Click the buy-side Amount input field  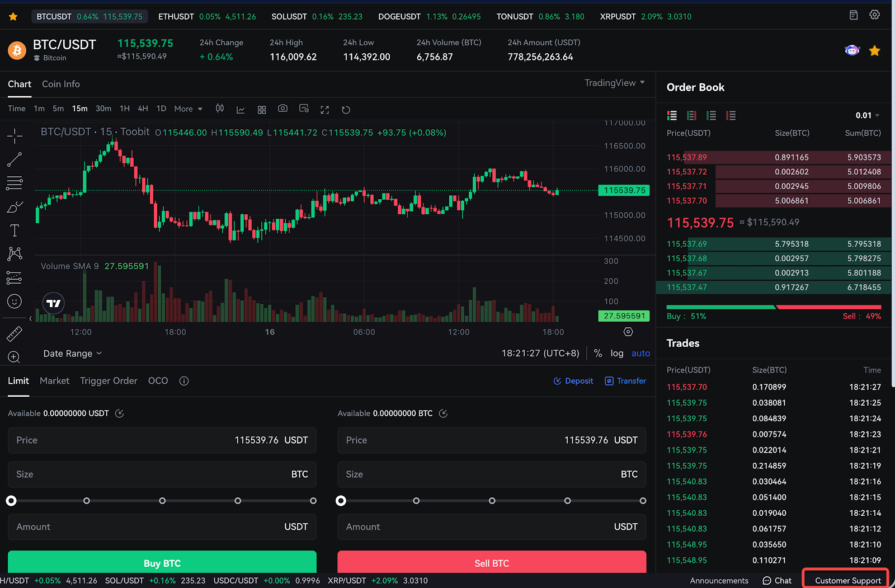point(162,527)
